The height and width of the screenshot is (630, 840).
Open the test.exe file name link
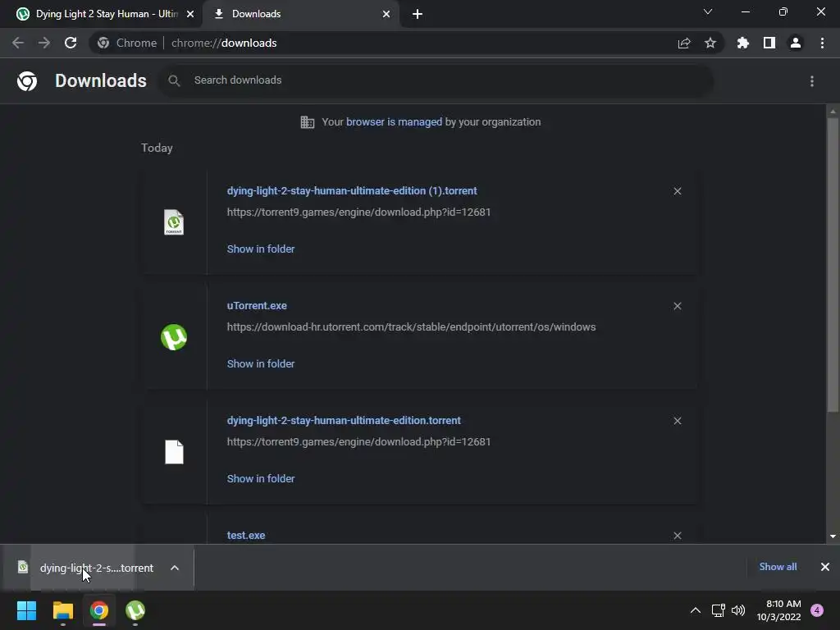click(x=246, y=536)
